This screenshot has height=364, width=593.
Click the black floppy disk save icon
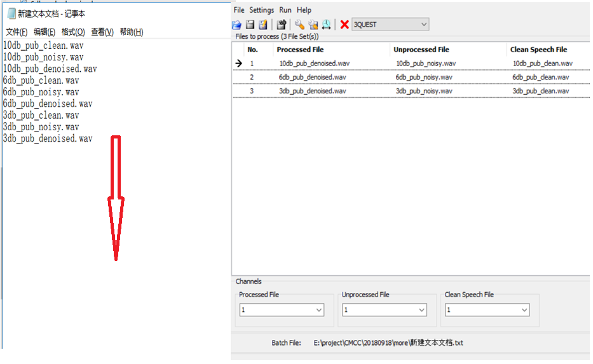[x=250, y=25]
